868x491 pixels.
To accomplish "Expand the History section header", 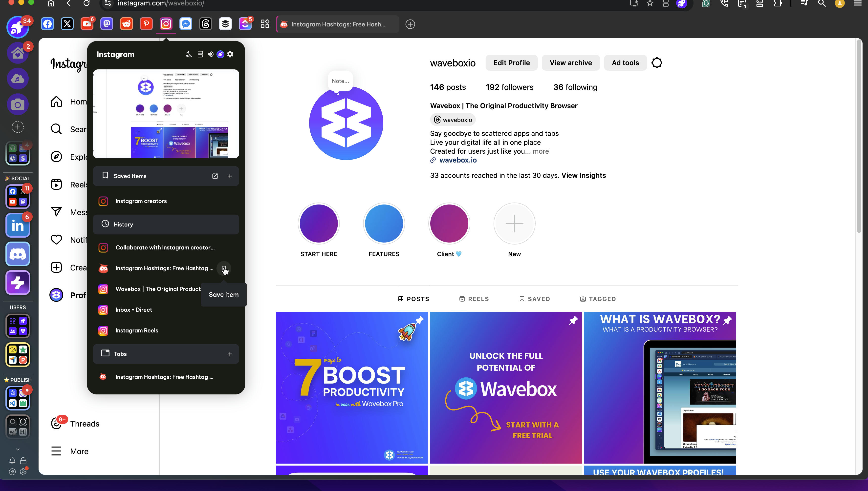I will tap(166, 225).
